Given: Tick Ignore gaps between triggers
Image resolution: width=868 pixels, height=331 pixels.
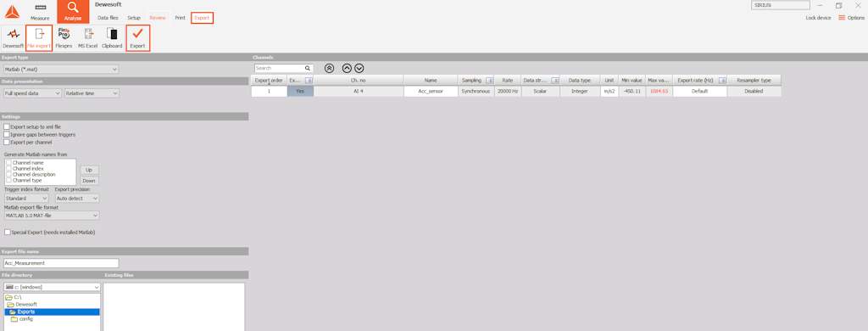Looking at the screenshot, I should pos(7,134).
